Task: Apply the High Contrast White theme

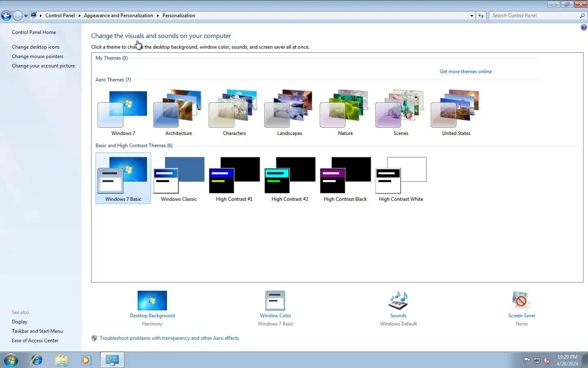Action: point(401,178)
